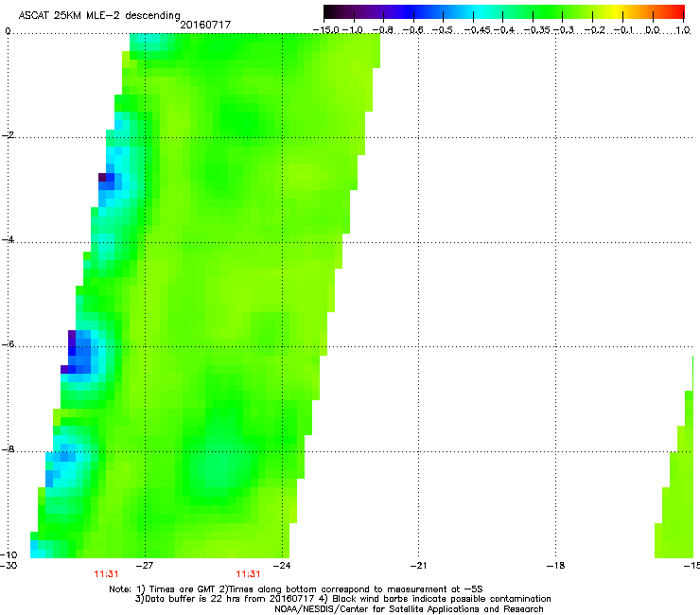Click the -0.2 color scale label

(x=594, y=30)
